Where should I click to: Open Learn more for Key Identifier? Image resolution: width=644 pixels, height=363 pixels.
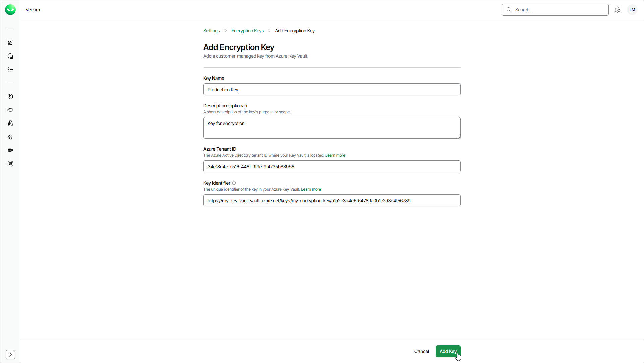[311, 189]
